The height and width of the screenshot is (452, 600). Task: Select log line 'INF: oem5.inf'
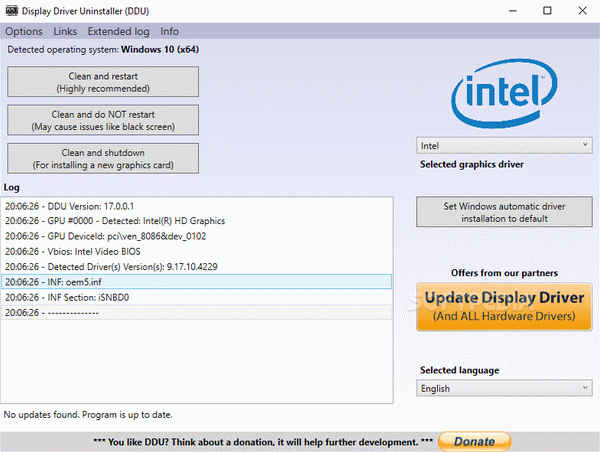tap(197, 282)
